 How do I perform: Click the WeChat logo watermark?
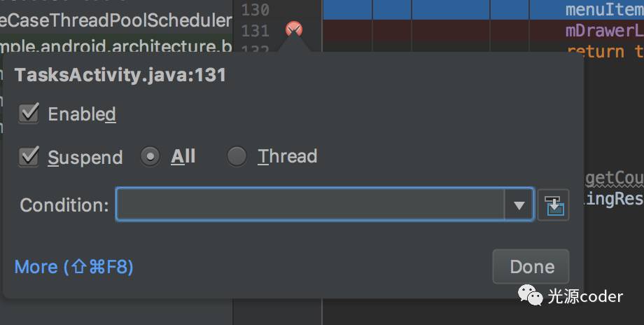530,295
